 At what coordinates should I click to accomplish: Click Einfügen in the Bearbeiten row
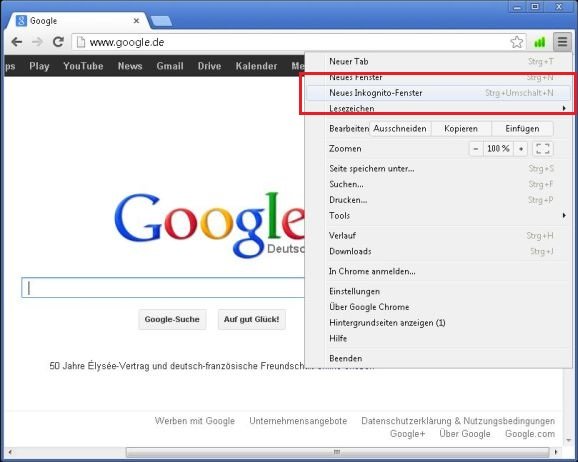[522, 129]
